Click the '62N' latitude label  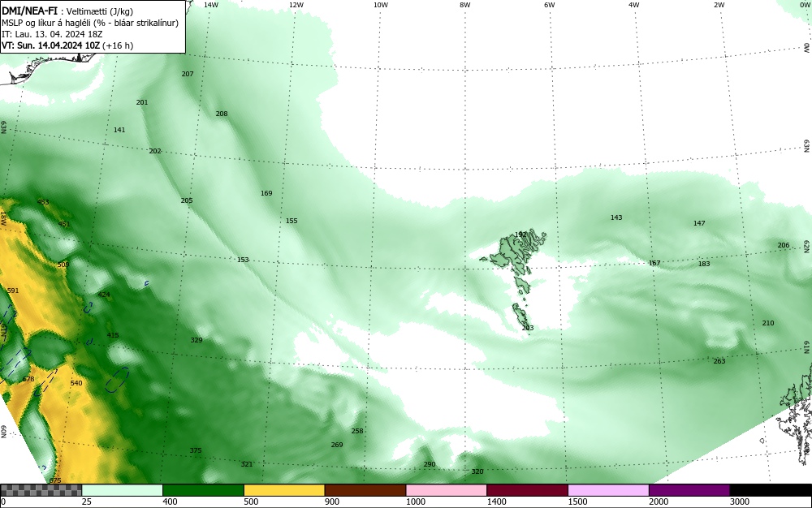coord(807,246)
